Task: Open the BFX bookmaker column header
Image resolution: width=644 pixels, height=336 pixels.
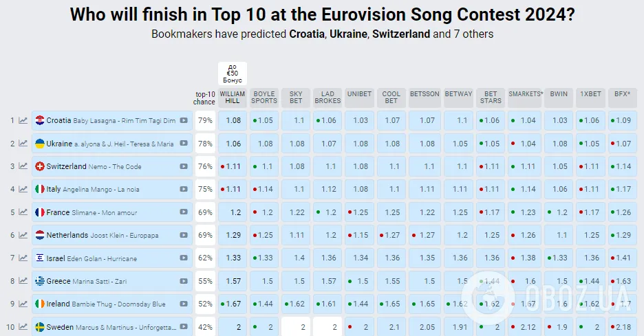Action: click(x=622, y=94)
